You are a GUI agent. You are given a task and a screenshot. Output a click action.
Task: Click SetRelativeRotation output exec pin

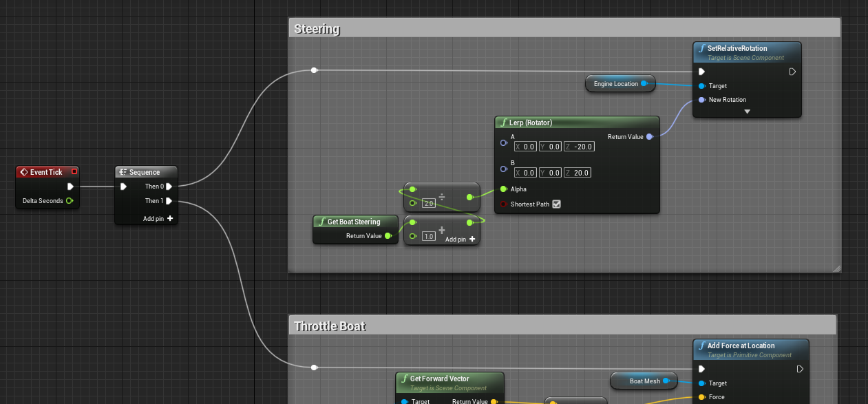[x=792, y=72]
